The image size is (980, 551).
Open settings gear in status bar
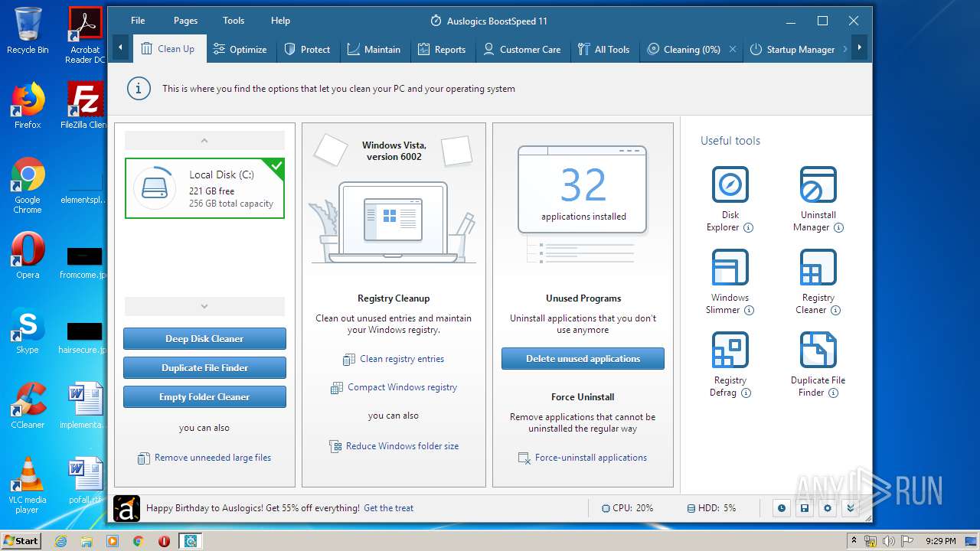point(827,508)
